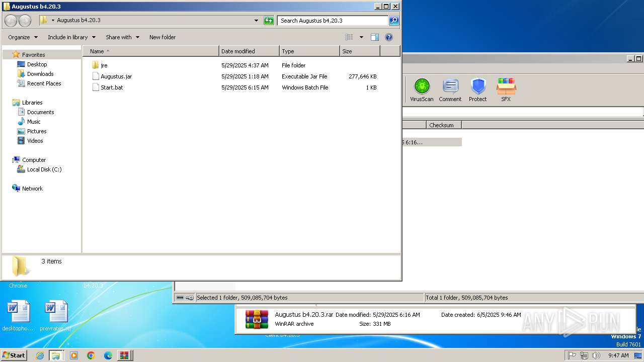Sort by the Name column header
The height and width of the screenshot is (362, 644).
(151, 51)
